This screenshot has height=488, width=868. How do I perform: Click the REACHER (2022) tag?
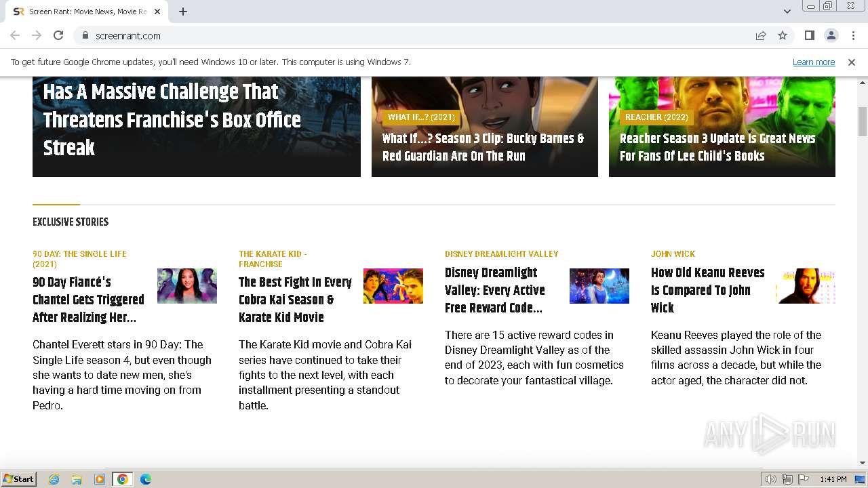656,117
